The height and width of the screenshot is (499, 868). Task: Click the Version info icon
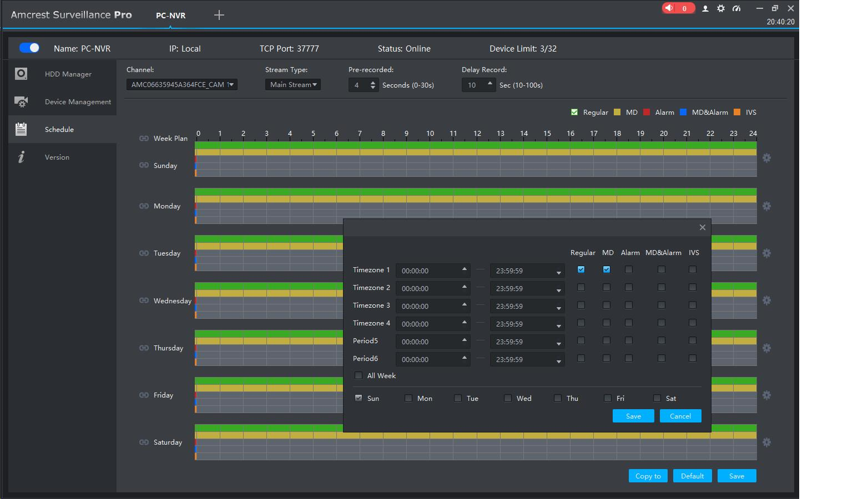pos(21,157)
